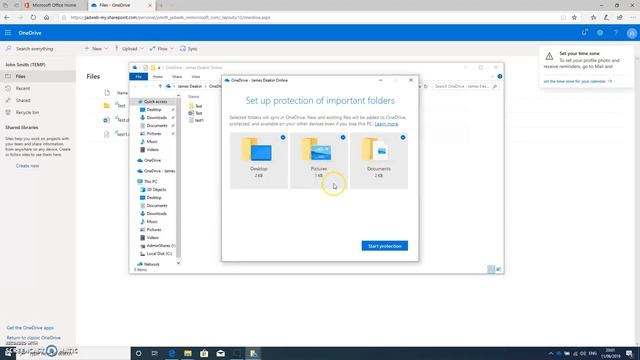Click the notifications icon in OneDrive header
The height and width of the screenshot is (360, 640).
[x=584, y=33]
